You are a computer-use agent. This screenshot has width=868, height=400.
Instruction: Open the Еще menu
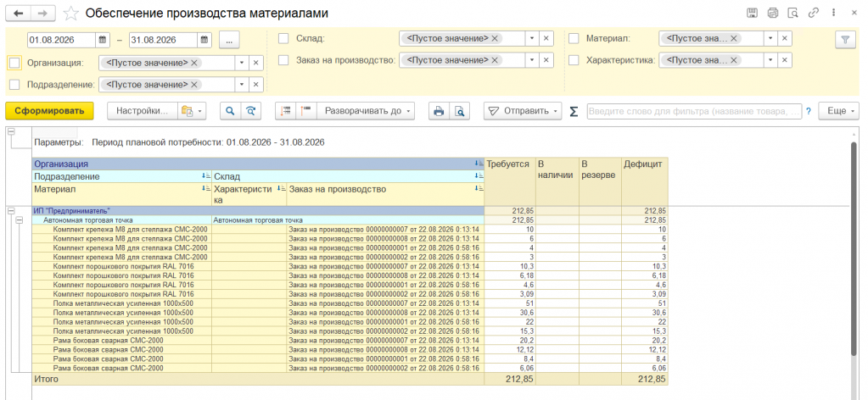point(839,111)
